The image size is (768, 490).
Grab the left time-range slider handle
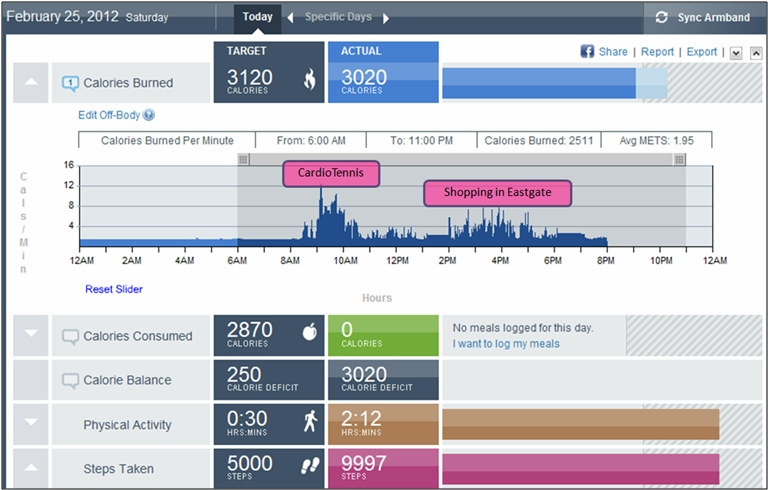tap(243, 159)
